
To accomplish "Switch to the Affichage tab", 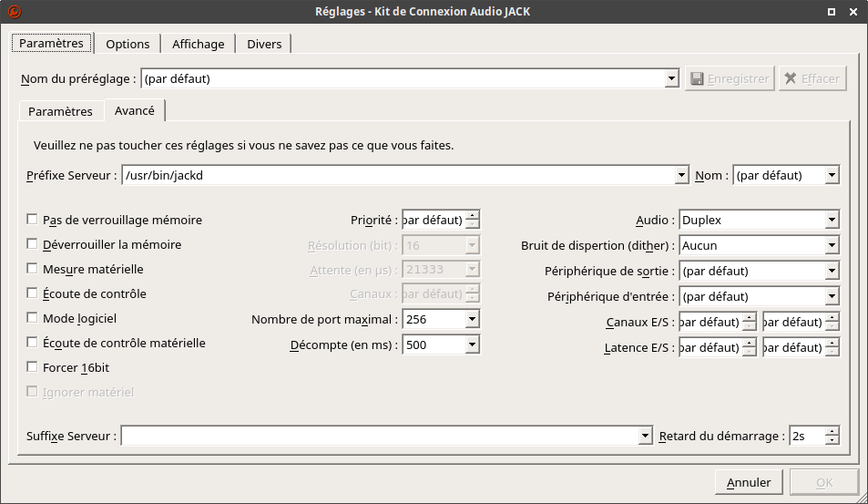I will click(199, 44).
